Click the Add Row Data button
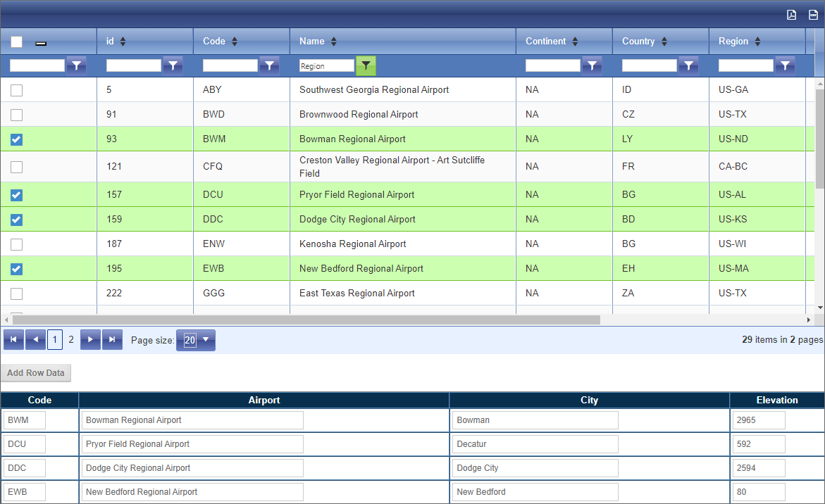 (x=36, y=372)
